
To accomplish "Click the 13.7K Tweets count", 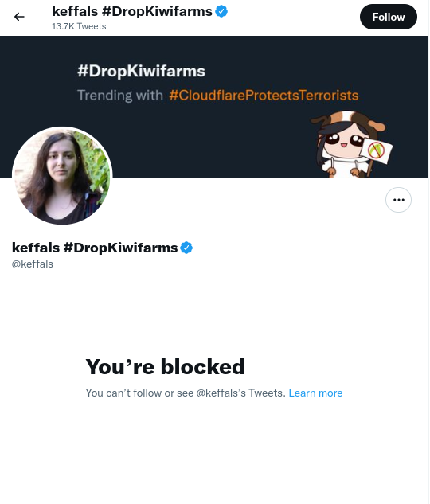I will [x=79, y=26].
